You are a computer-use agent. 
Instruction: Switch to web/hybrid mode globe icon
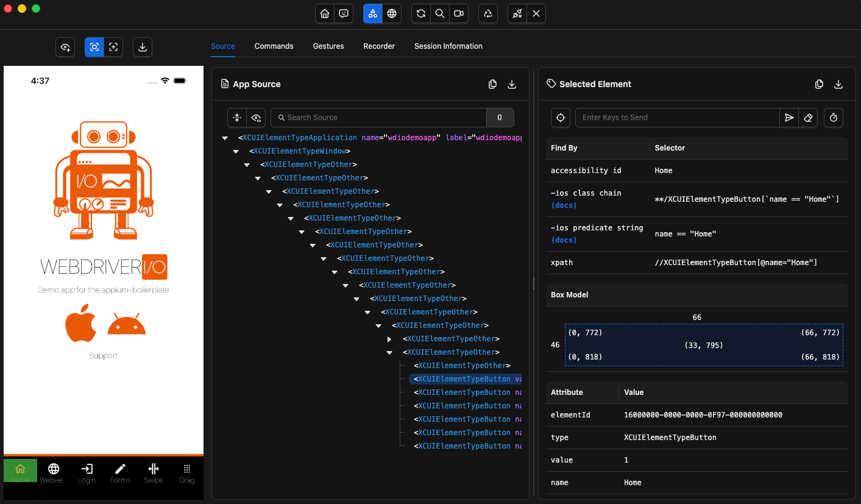(392, 13)
